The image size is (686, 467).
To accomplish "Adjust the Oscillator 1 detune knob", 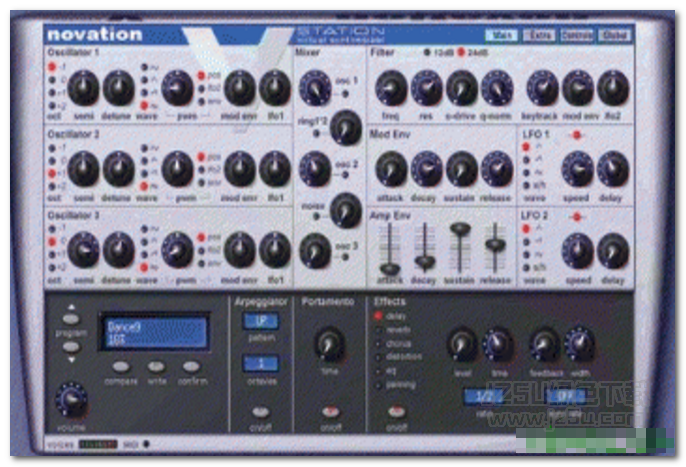I will [x=118, y=88].
